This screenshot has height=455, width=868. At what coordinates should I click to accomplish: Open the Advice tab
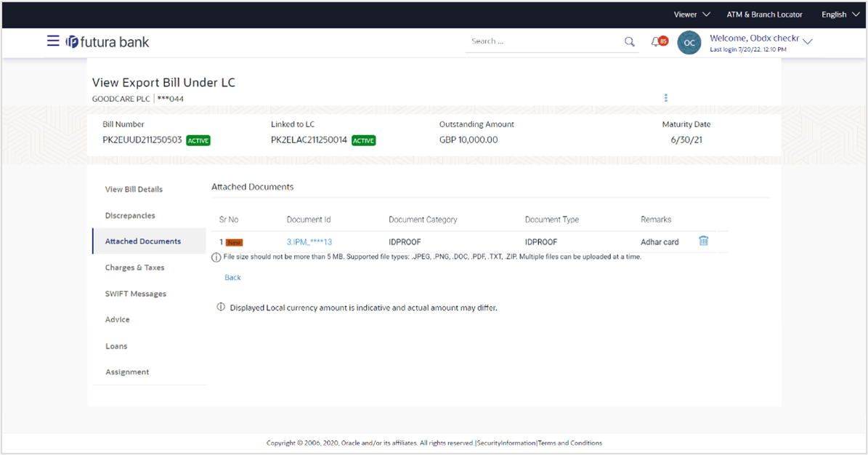[x=118, y=320]
